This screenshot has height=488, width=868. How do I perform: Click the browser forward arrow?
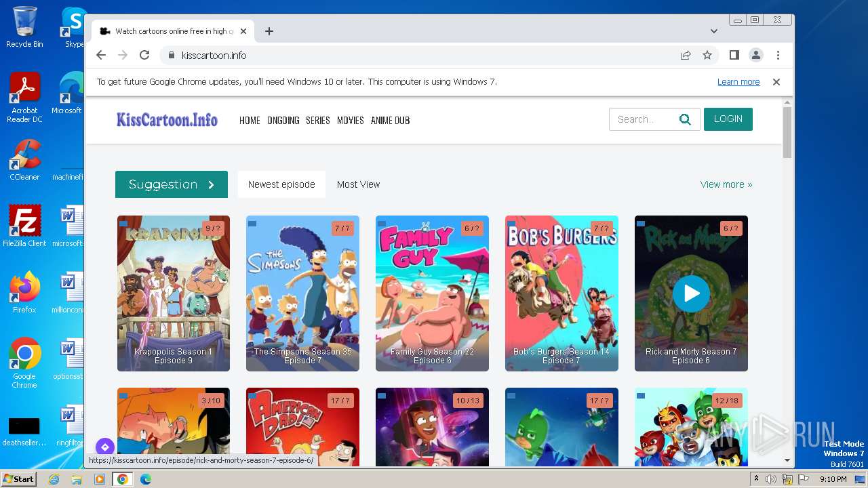point(123,56)
